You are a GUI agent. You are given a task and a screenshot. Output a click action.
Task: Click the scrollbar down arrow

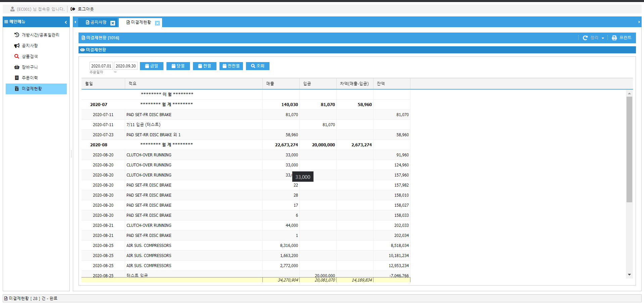click(x=629, y=275)
